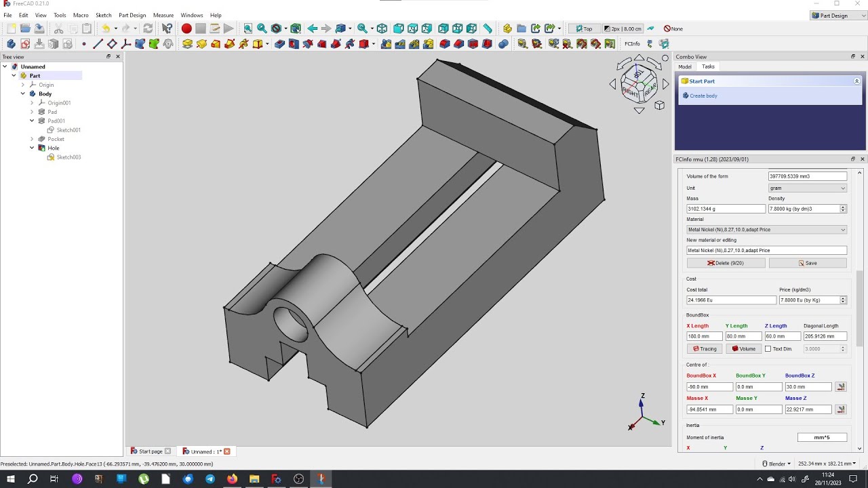Screen dimensions: 868x488
Task: Click the Isometric view cube icon
Action: pyautogui.click(x=382, y=28)
